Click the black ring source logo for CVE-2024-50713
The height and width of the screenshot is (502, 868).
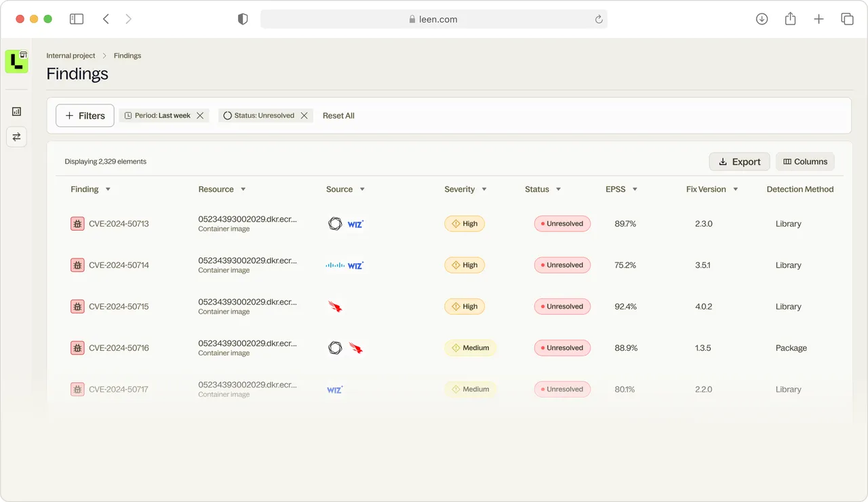pyautogui.click(x=335, y=224)
